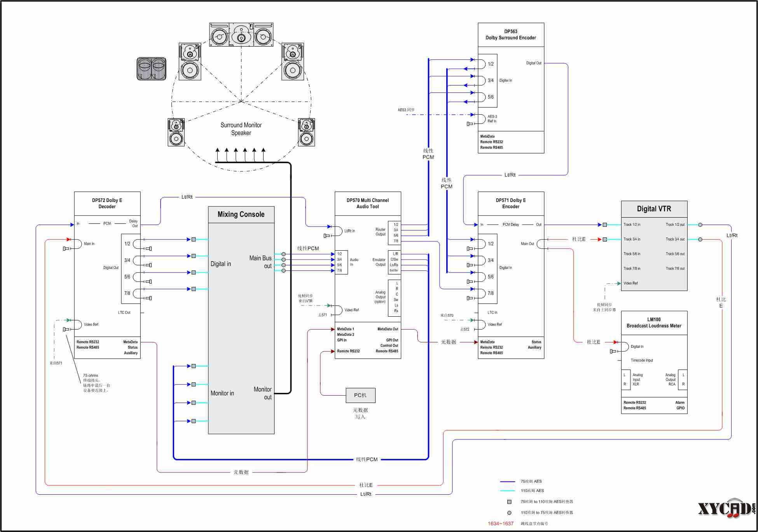Image resolution: width=758 pixels, height=532 pixels.
Task: Click the Analog Output (option) label on DP570
Action: tap(380, 297)
